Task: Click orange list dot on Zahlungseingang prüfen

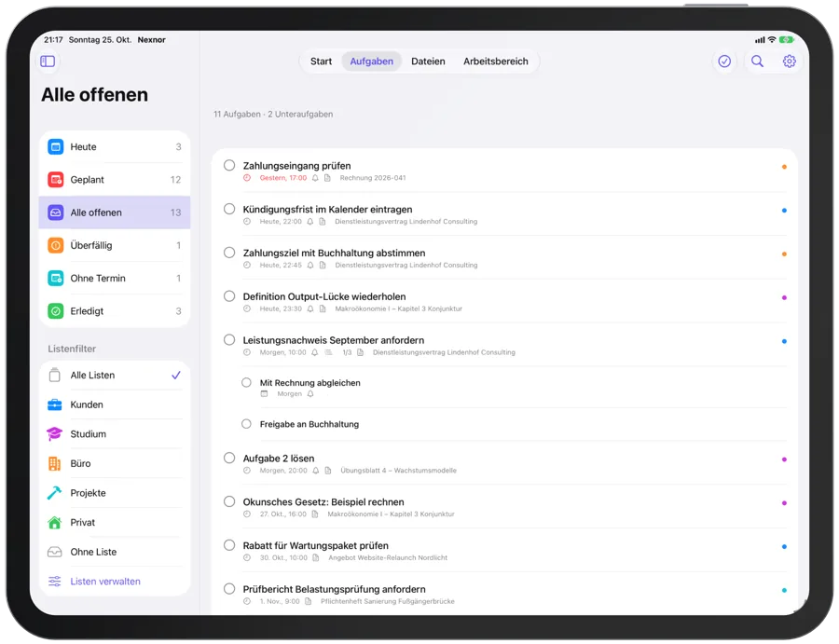Action: pos(784,167)
